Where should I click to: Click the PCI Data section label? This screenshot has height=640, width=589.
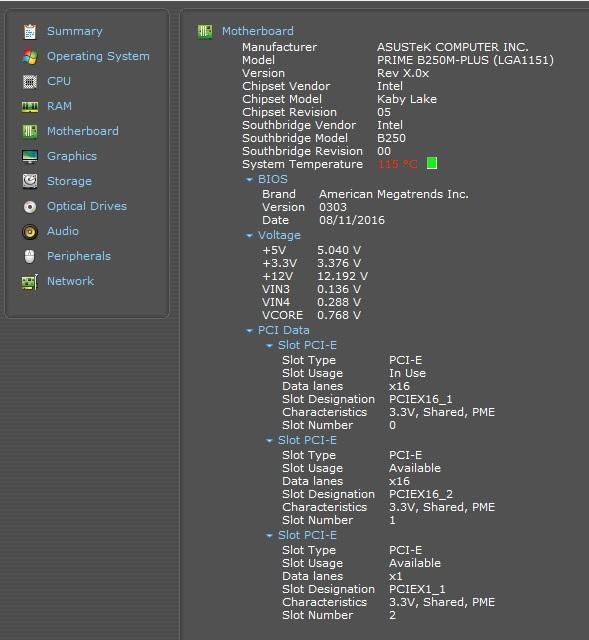pos(284,330)
